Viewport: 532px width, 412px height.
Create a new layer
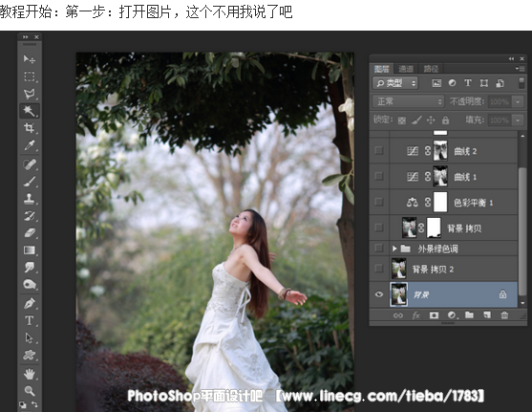[487, 315]
